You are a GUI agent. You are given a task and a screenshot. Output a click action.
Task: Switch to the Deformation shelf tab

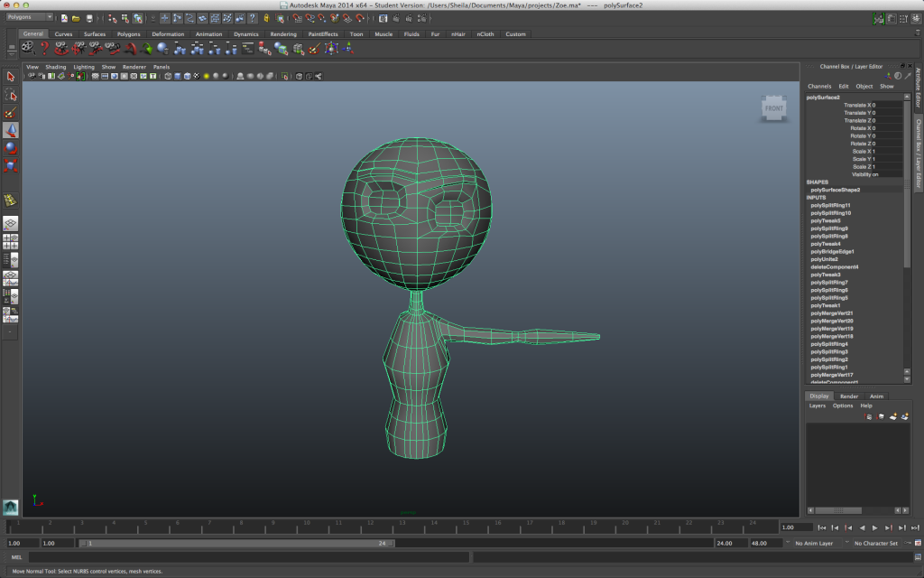(x=168, y=34)
